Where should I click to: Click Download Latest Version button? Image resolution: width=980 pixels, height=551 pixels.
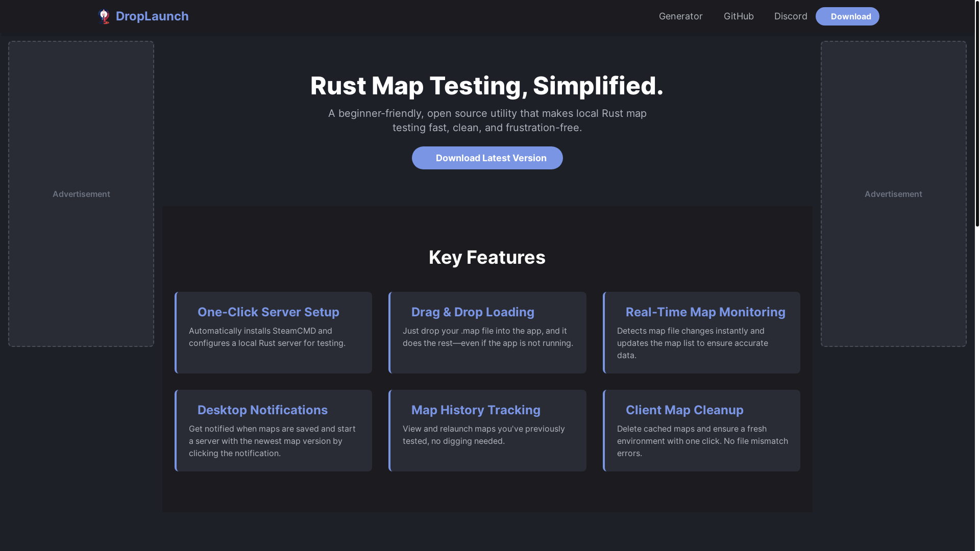point(487,158)
